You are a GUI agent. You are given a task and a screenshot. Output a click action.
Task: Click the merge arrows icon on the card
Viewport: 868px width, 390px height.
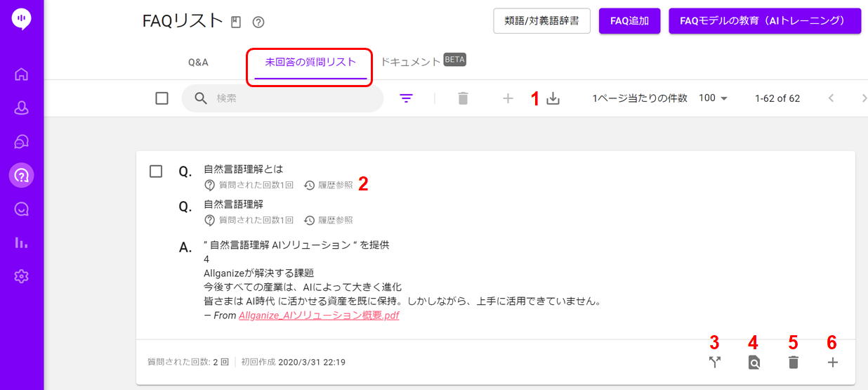click(715, 363)
